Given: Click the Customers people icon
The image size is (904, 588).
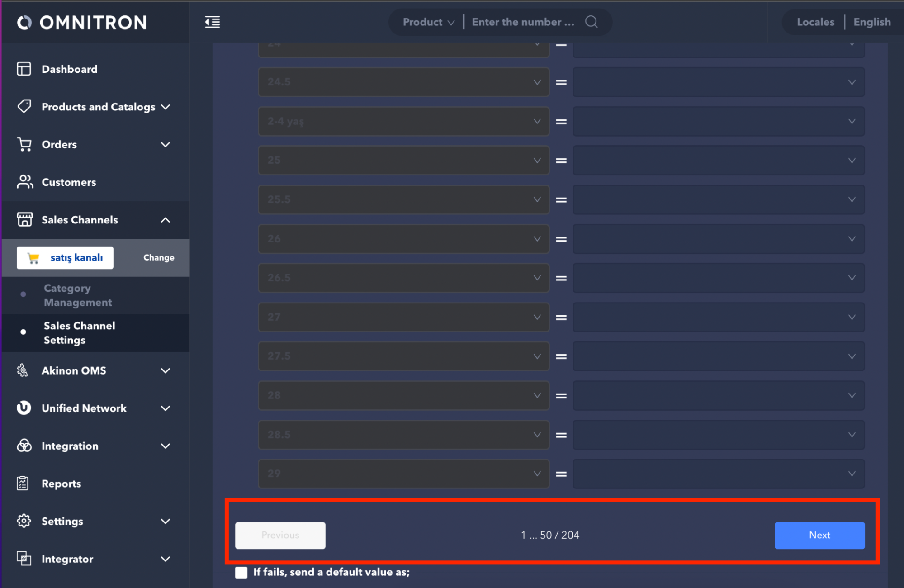Looking at the screenshot, I should click(x=24, y=182).
